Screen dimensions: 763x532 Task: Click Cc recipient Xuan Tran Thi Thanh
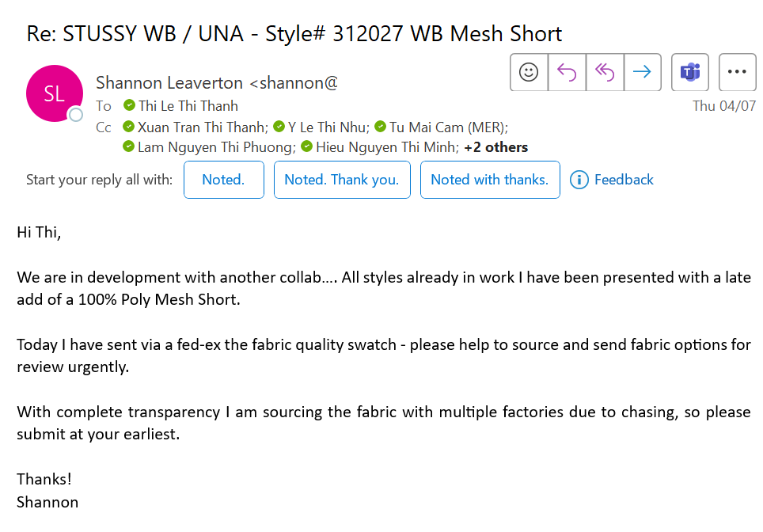pos(202,127)
